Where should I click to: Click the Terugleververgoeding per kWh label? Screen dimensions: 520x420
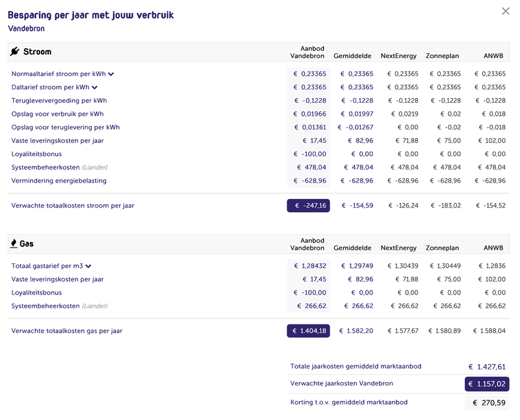[59, 101]
